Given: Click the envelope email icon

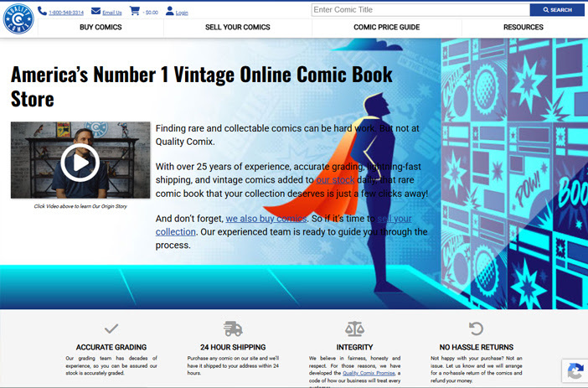Looking at the screenshot, I should [96, 11].
